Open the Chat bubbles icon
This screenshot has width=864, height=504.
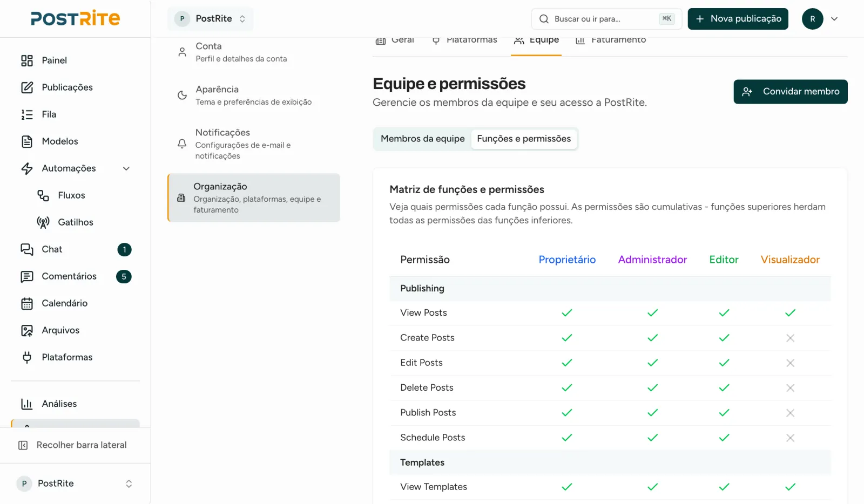click(27, 249)
